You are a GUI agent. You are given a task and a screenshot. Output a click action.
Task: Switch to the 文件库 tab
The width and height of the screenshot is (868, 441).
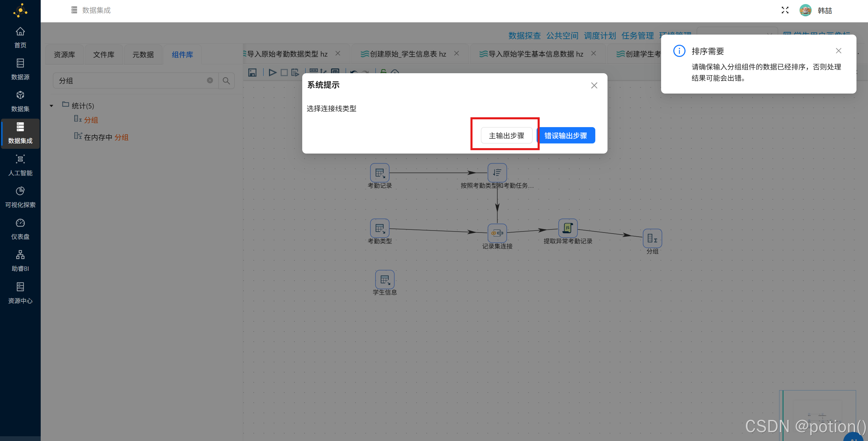[x=104, y=55]
